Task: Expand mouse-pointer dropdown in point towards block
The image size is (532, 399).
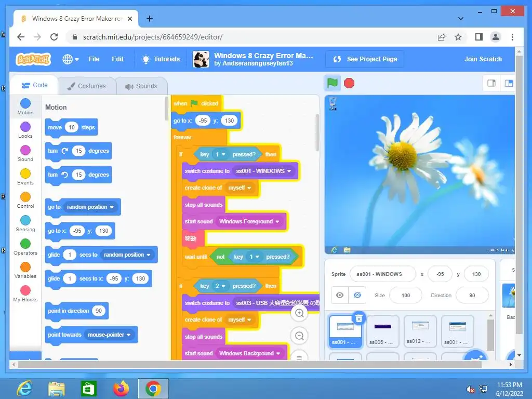Action: tap(109, 335)
